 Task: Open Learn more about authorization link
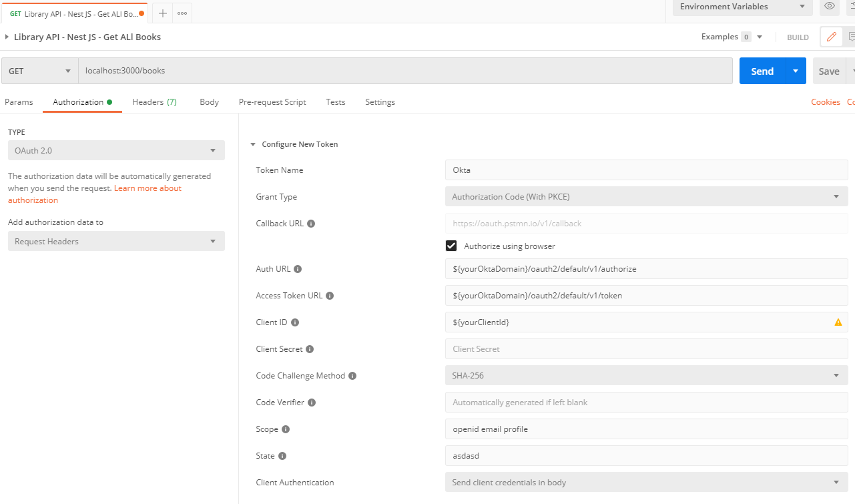click(147, 188)
